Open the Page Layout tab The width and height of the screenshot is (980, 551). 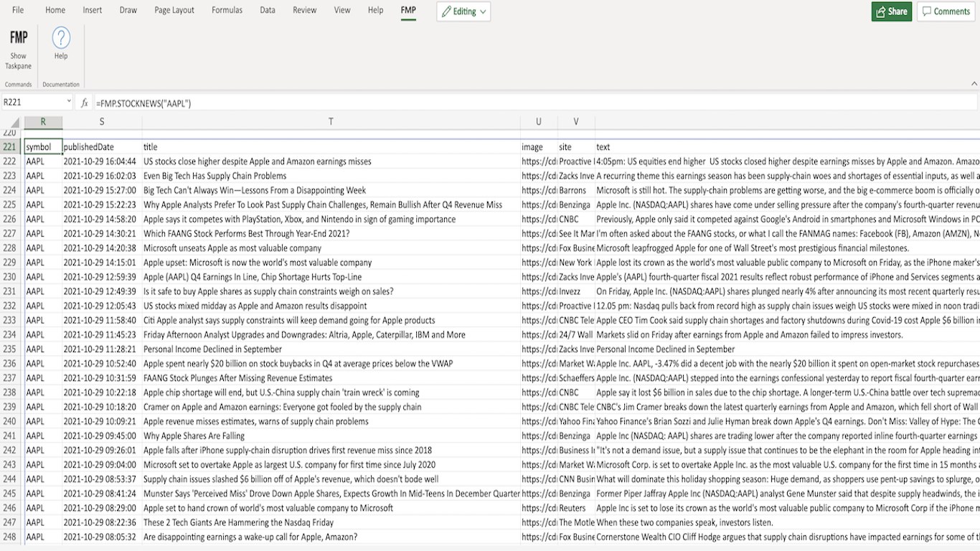point(174,11)
